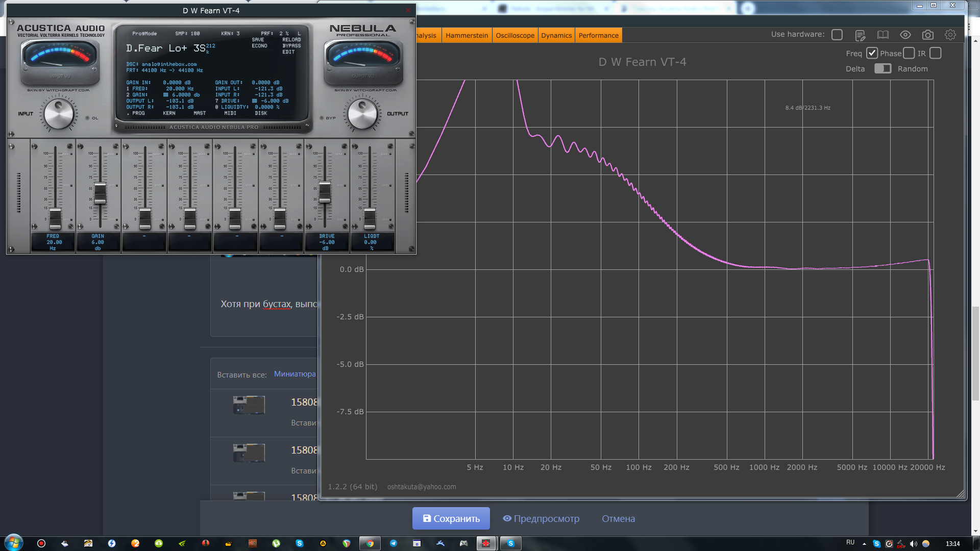Open the KERN page on Nebula display
The image size is (980, 551).
point(169,113)
